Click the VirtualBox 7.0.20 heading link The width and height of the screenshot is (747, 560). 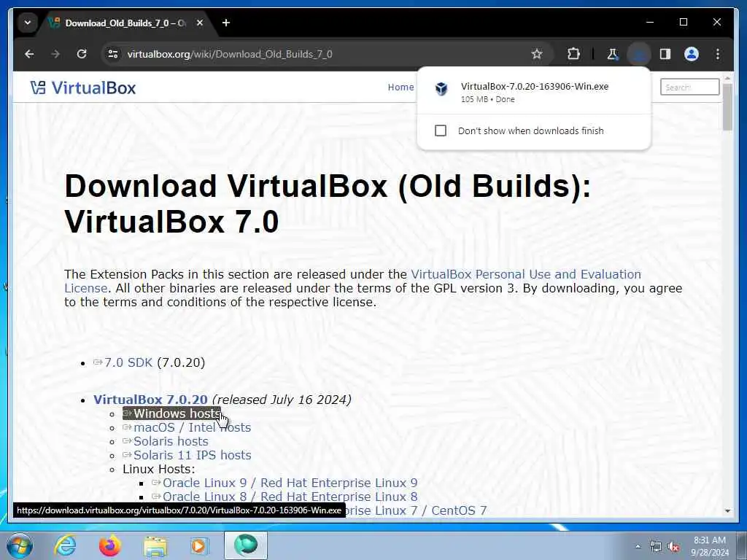coord(150,400)
